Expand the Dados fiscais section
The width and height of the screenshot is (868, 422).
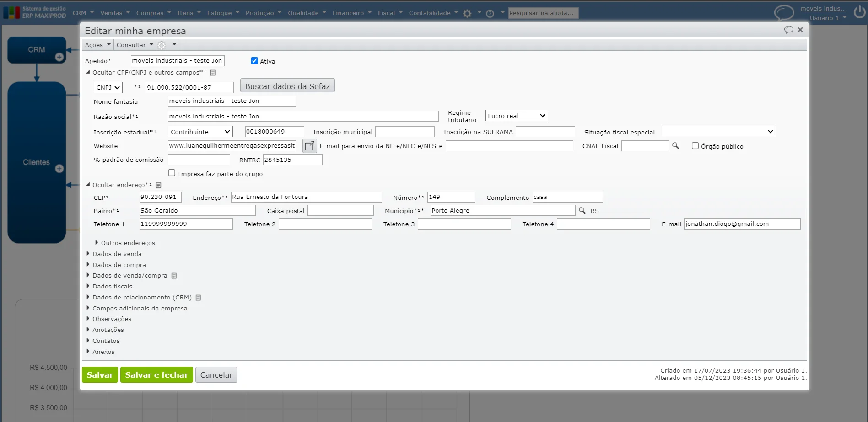coord(112,287)
